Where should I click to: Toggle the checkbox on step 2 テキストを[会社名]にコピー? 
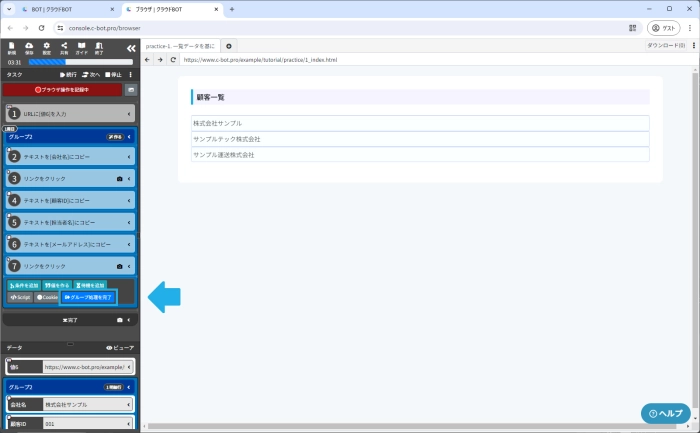point(8,148)
